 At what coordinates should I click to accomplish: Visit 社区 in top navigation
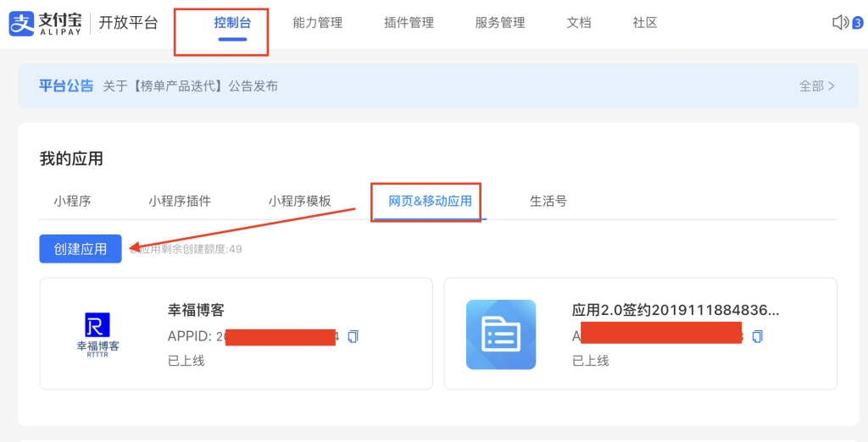coord(645,23)
